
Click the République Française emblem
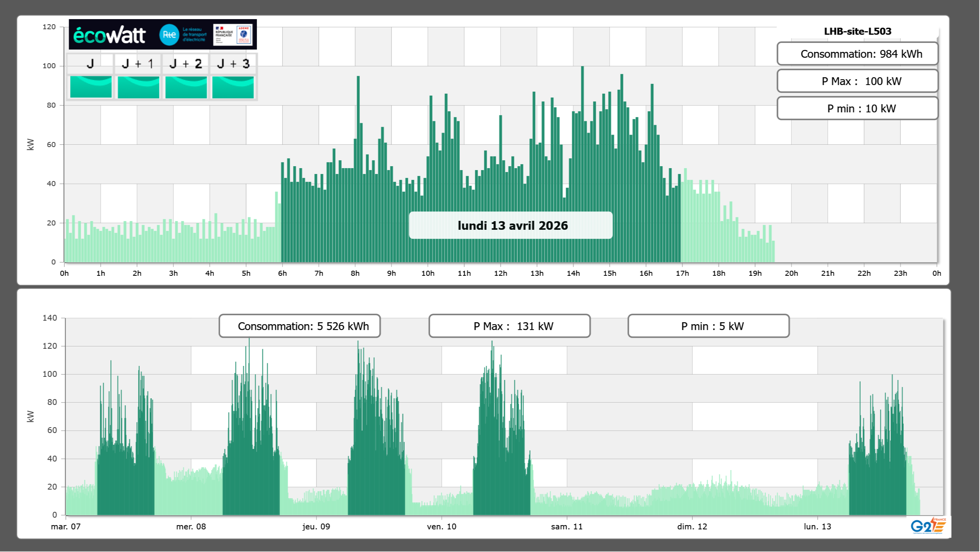[224, 34]
